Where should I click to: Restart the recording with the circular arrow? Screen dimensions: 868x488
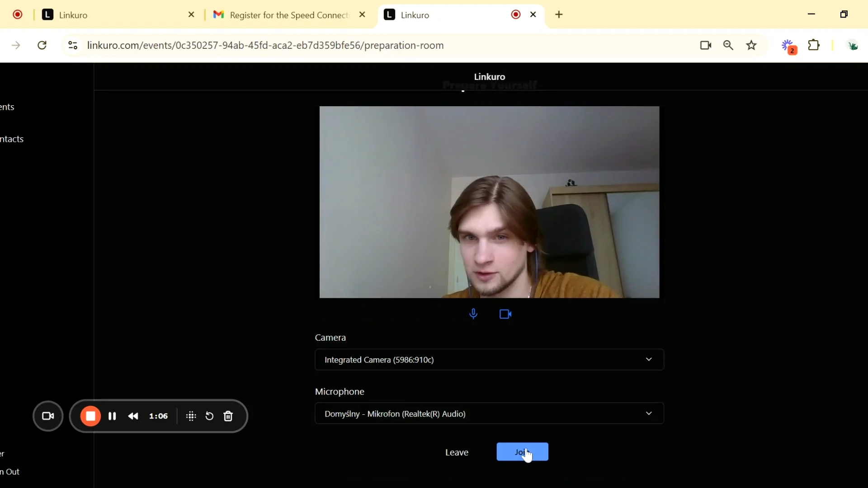[x=209, y=416]
